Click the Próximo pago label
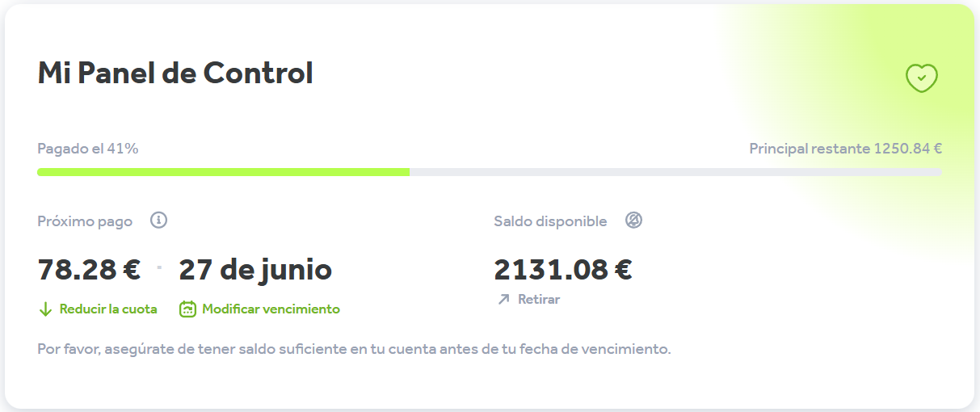The height and width of the screenshot is (412, 980). [x=85, y=221]
